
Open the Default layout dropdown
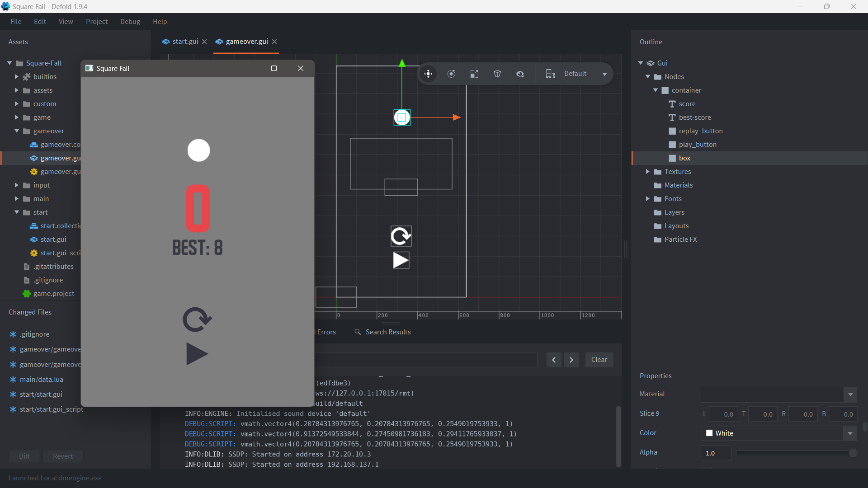[x=604, y=74]
